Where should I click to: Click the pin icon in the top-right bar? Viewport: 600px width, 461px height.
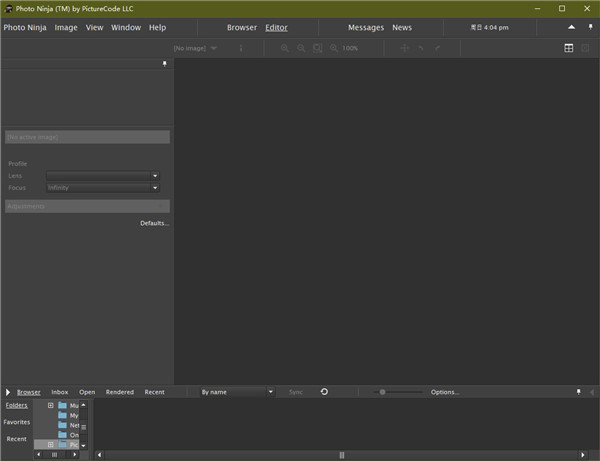click(589, 27)
